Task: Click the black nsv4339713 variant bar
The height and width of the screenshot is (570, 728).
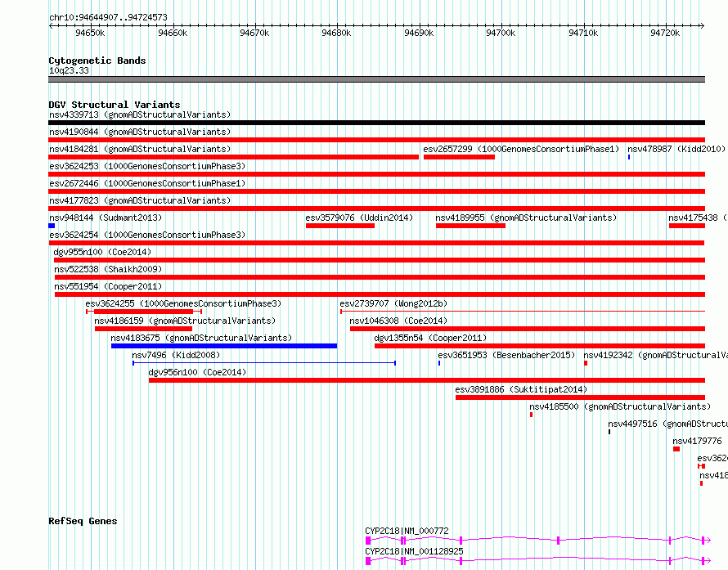Action: (x=376, y=123)
